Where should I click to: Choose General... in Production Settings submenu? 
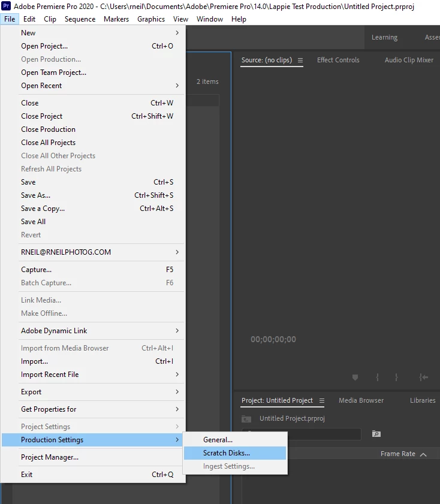tap(235, 440)
